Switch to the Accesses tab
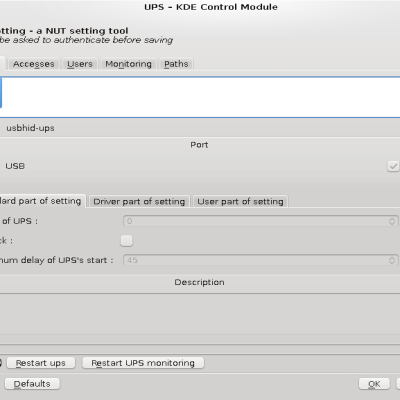Viewport: 400px width, 400px height. 34,64
